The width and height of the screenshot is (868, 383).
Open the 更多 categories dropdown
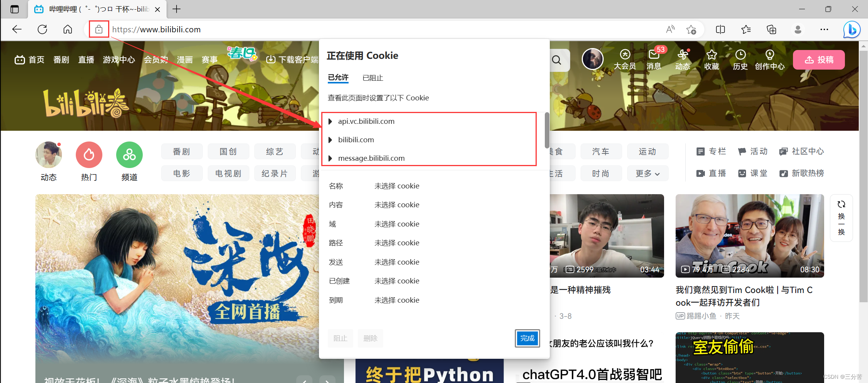click(x=648, y=173)
